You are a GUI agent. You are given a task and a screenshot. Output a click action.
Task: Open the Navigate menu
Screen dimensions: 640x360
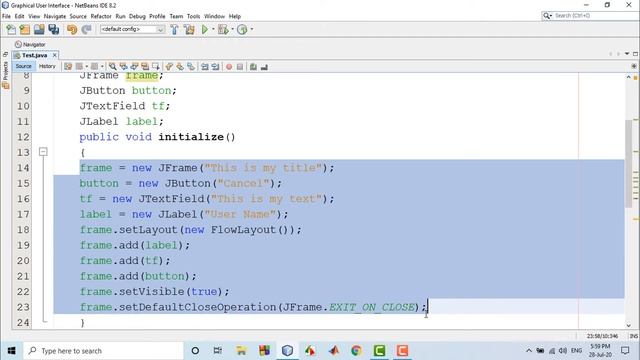tap(55, 16)
